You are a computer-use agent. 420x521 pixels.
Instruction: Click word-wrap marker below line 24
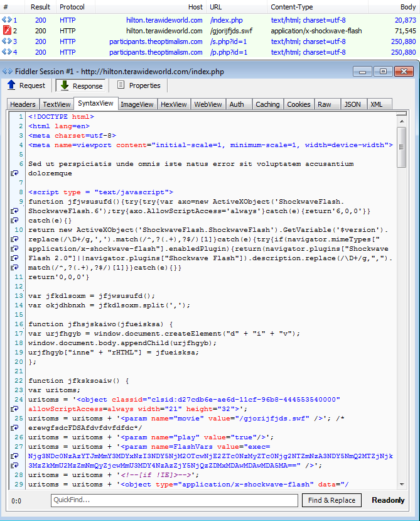[x=14, y=409]
